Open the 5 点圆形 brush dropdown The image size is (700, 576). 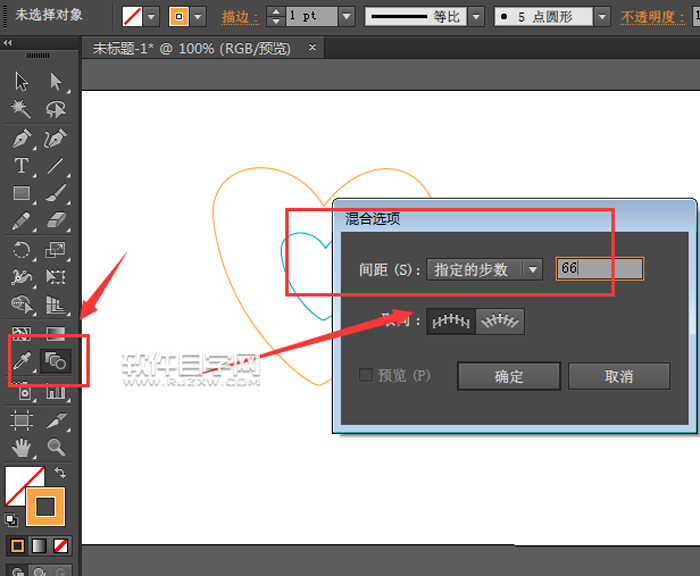601,17
